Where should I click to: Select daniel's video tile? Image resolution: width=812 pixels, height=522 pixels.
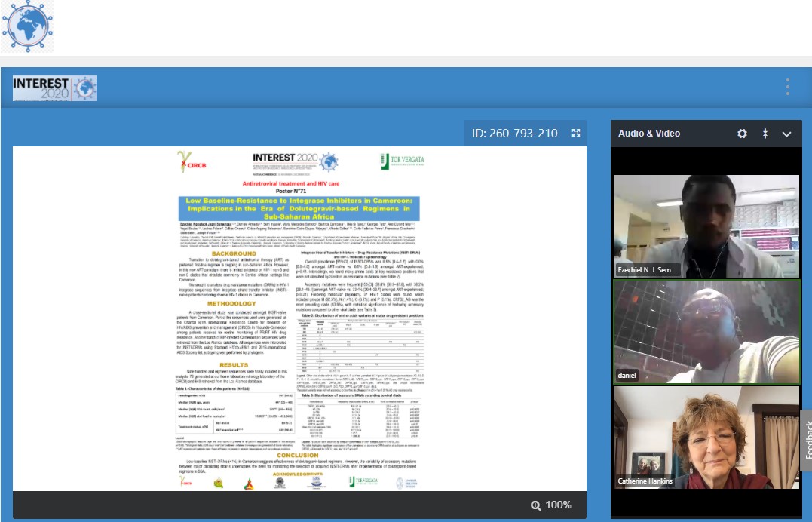706,332
